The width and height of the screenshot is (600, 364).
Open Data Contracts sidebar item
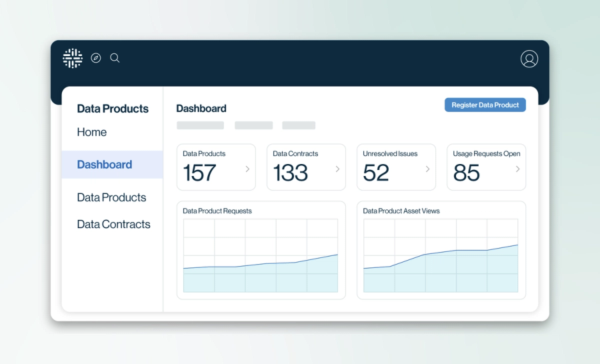(x=113, y=224)
